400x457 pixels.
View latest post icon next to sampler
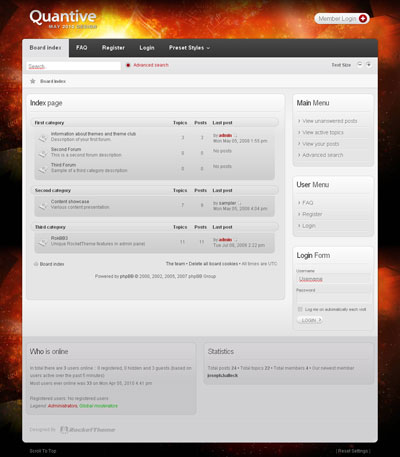pyautogui.click(x=239, y=203)
